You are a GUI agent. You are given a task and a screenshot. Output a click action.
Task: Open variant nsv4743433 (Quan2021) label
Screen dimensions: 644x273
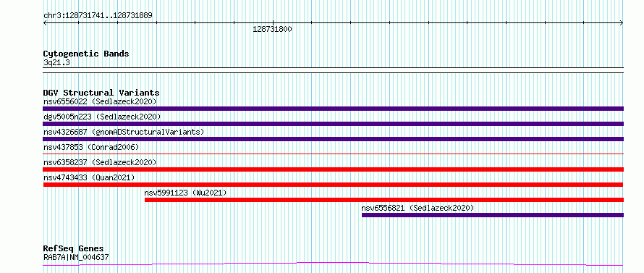click(89, 177)
